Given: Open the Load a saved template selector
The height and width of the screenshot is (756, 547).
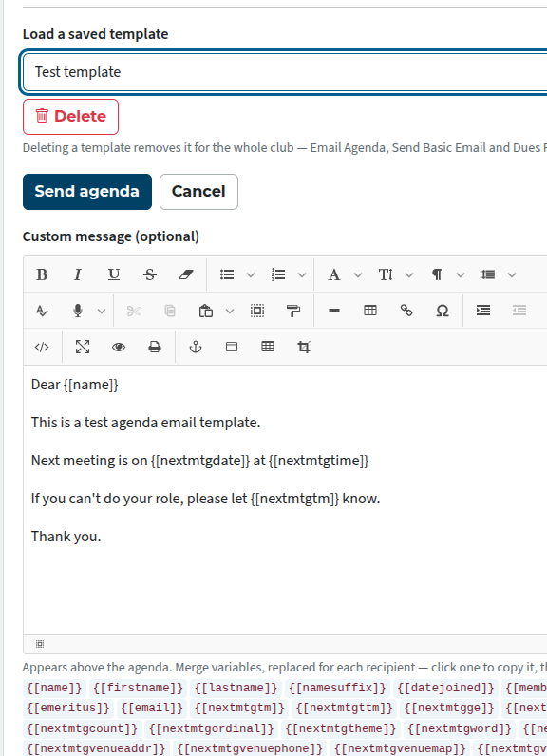Looking at the screenshot, I should point(284,72).
